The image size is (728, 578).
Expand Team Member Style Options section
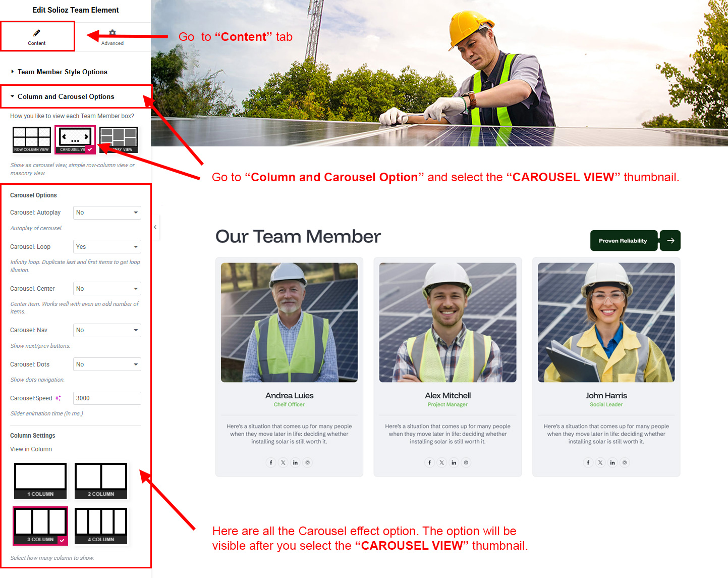(x=63, y=72)
